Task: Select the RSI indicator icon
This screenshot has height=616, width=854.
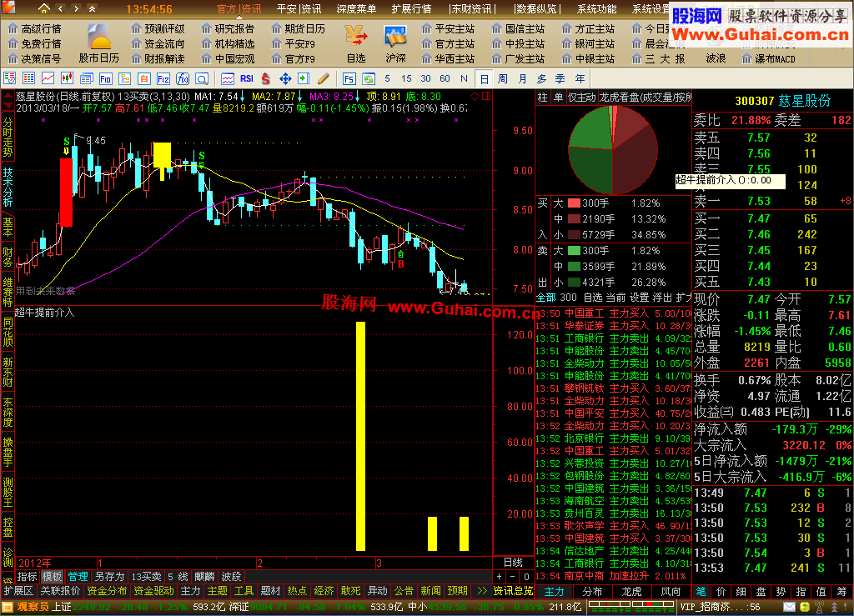Action: point(247,79)
